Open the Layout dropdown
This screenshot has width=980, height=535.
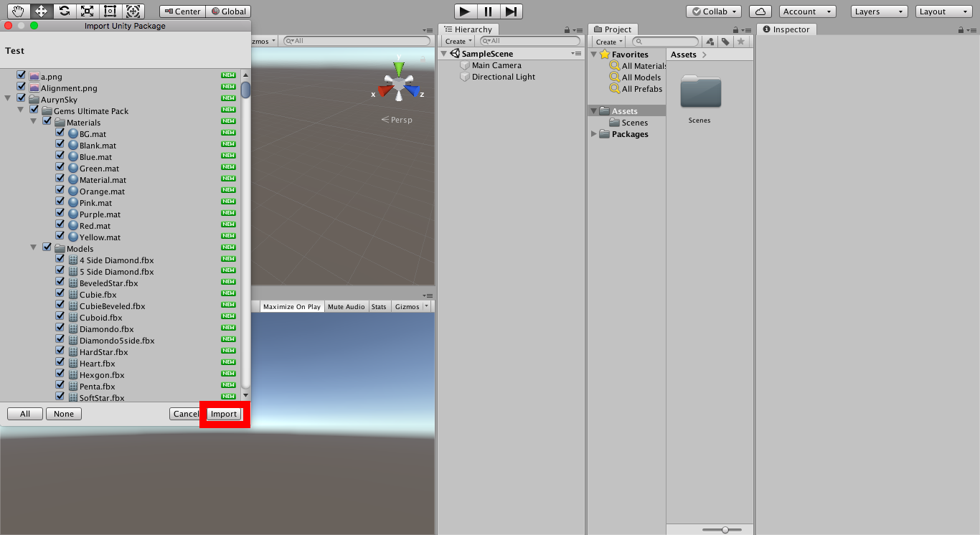click(x=943, y=11)
